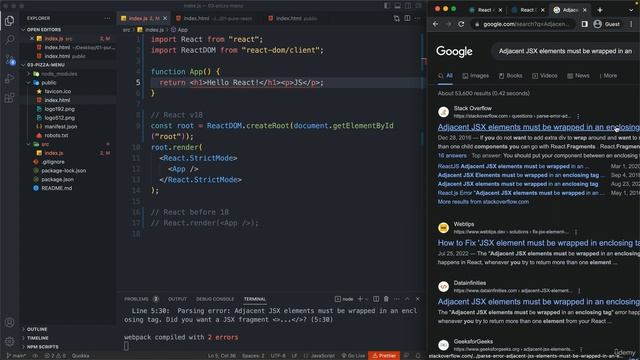The image size is (640, 360).
Task: Filter Google results by Videos
Action: tap(544, 76)
